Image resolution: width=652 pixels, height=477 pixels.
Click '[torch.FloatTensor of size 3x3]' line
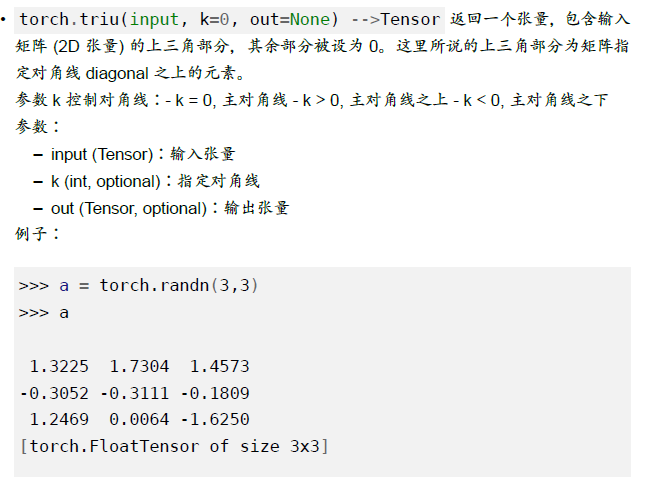tap(174, 447)
